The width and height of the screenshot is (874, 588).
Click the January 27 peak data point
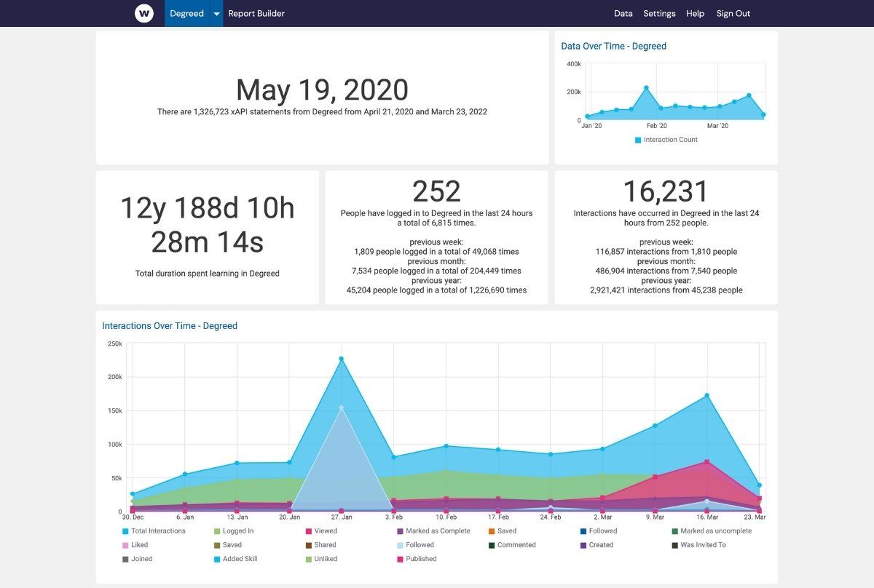coord(341,358)
